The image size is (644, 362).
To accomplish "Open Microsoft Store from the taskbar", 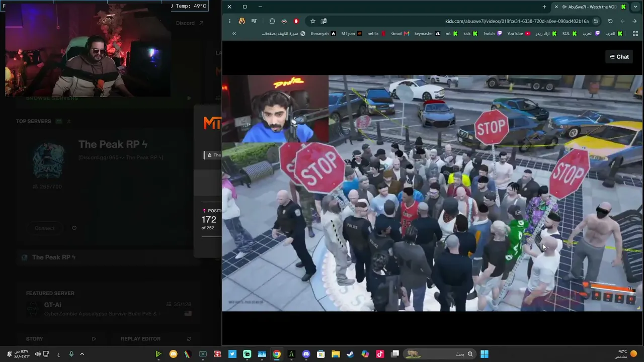I will 320,354.
